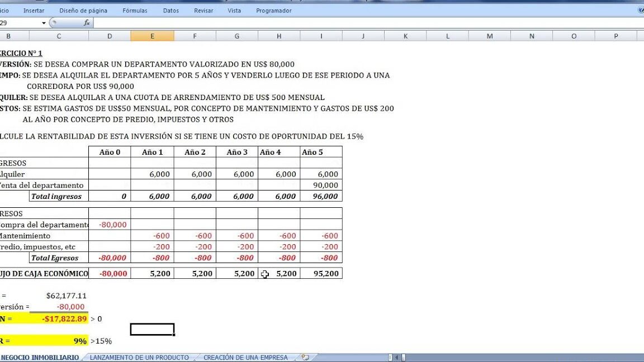
Task: Click the horizontal scrollbar left arrow
Action: [x=396, y=358]
